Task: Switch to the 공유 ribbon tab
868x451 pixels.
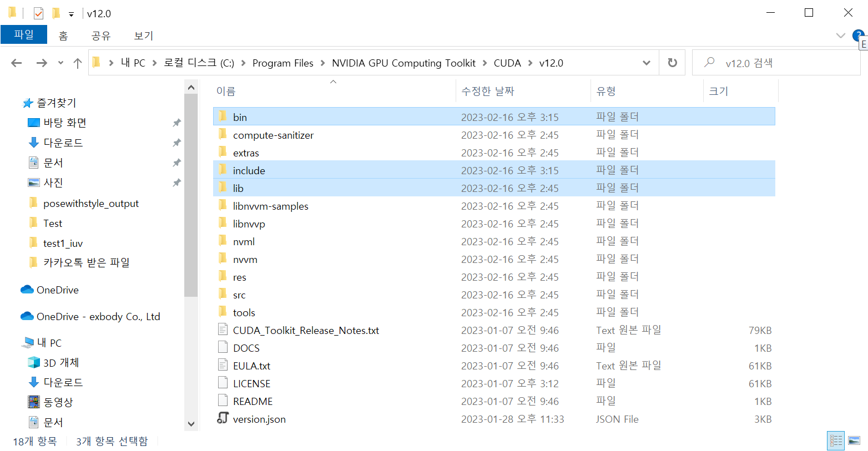Action: pyautogui.click(x=101, y=36)
